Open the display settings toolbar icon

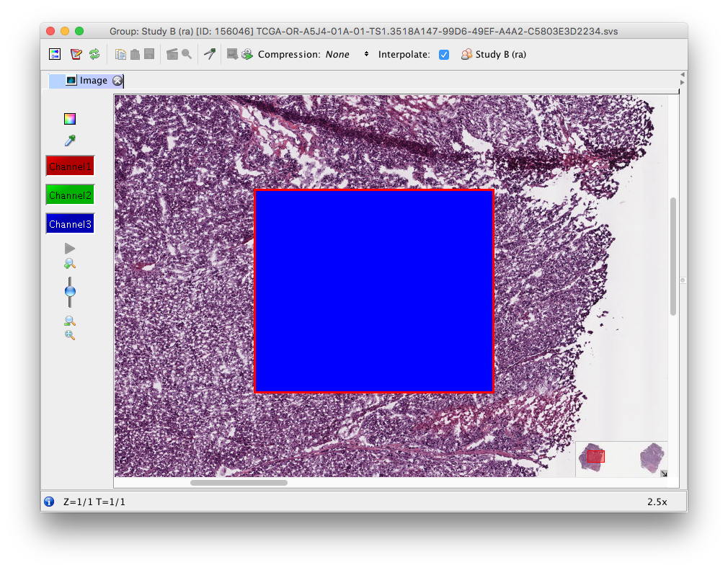click(x=55, y=53)
